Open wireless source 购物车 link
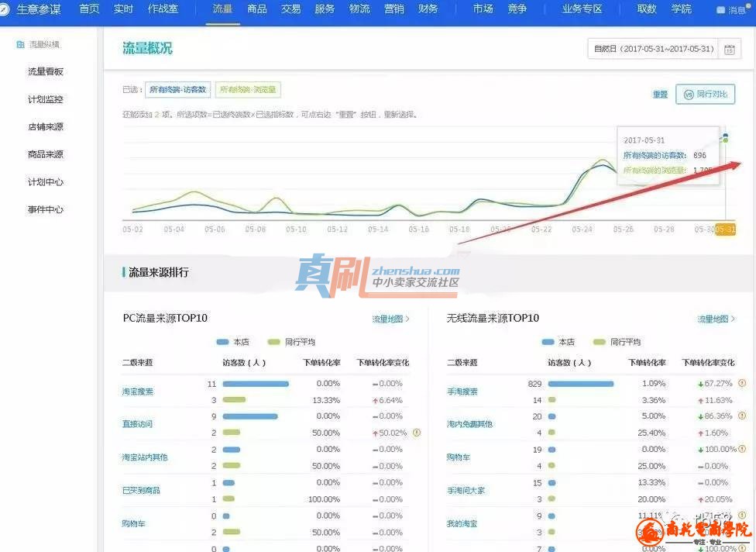Image resolution: width=756 pixels, height=552 pixels. click(458, 457)
